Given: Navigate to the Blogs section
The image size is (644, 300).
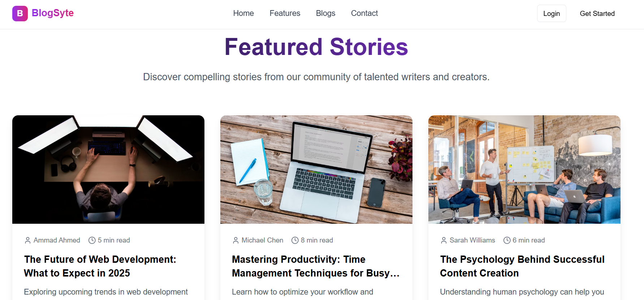Looking at the screenshot, I should point(325,13).
